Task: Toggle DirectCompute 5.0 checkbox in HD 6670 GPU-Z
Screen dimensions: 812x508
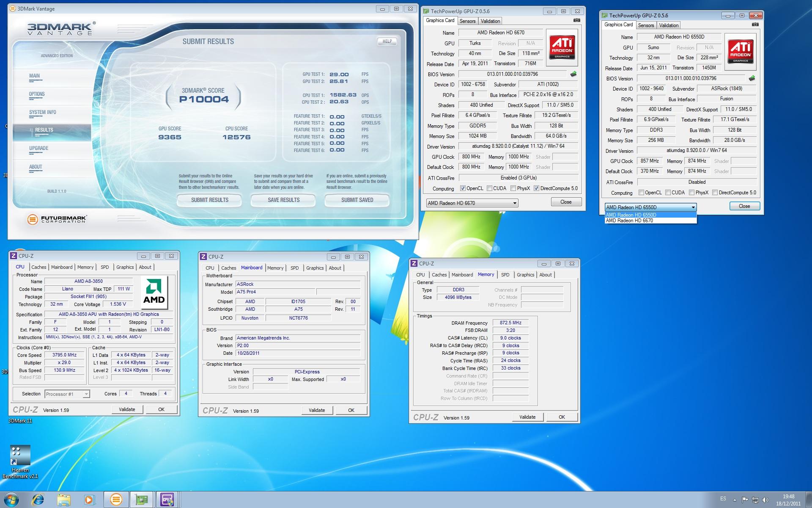Action: [x=536, y=188]
